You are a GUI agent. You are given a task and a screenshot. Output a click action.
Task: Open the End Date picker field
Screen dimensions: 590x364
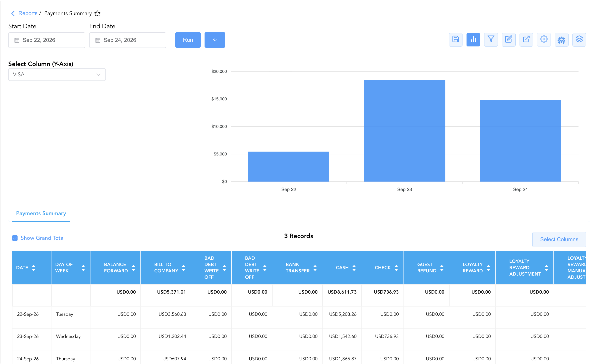tap(128, 40)
